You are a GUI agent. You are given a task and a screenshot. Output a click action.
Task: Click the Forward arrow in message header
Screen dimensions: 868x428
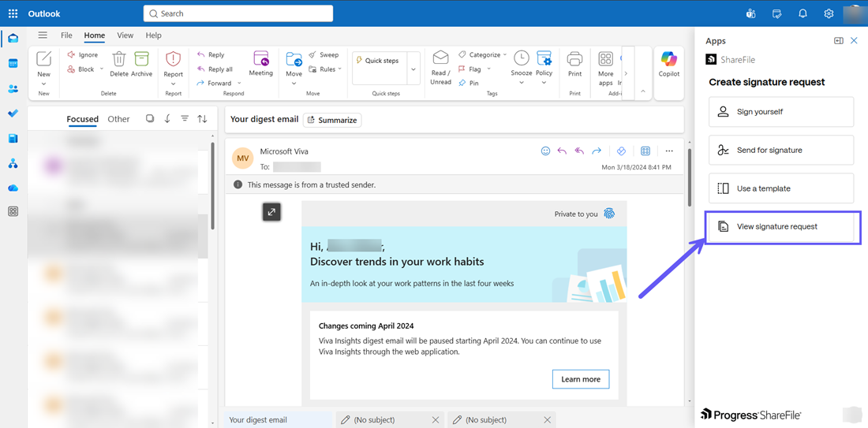click(x=597, y=151)
